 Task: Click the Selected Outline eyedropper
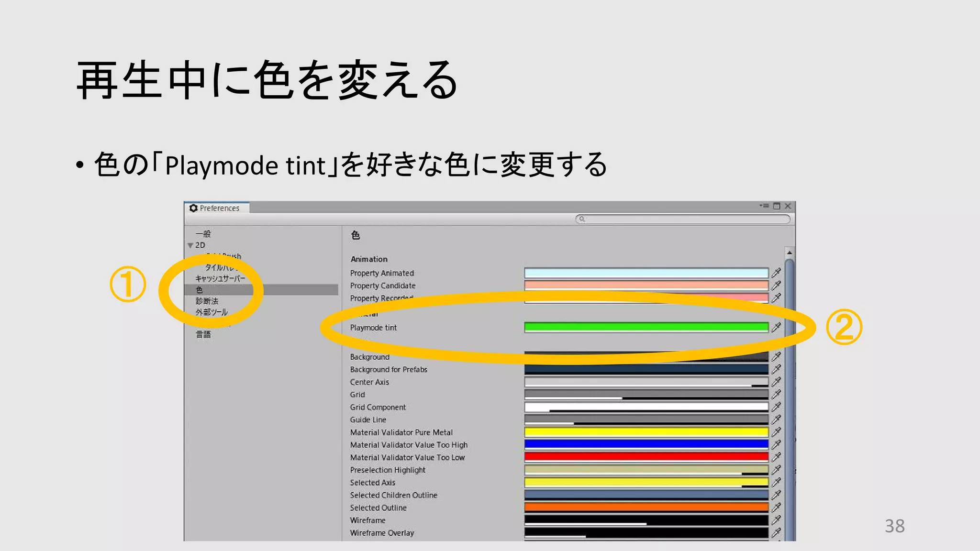[x=776, y=507]
